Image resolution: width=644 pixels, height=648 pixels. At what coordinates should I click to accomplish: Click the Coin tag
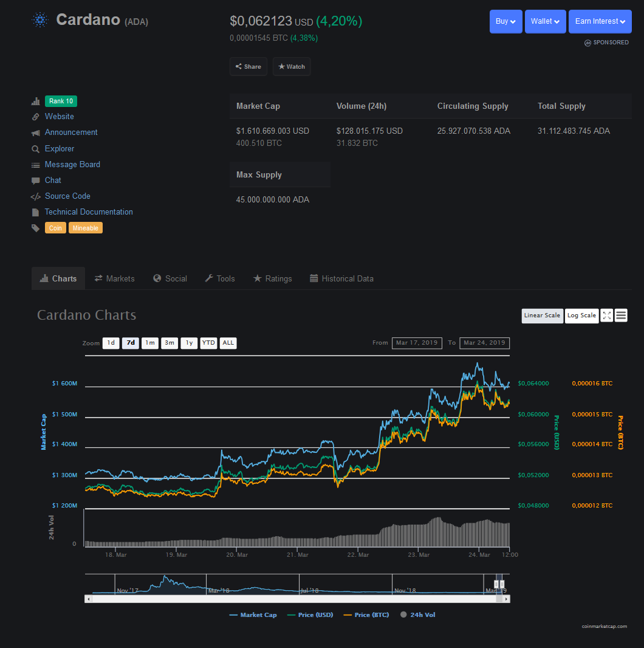click(55, 228)
